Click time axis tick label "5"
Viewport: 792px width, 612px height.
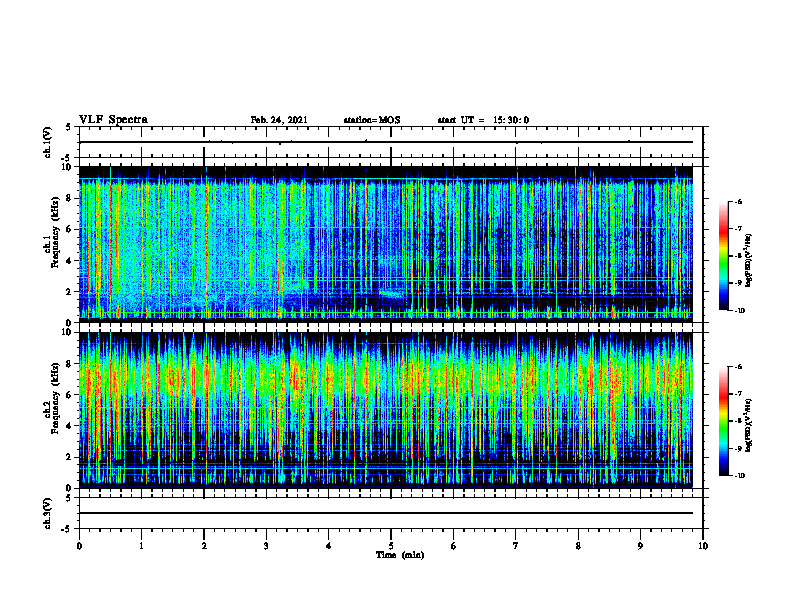(391, 546)
